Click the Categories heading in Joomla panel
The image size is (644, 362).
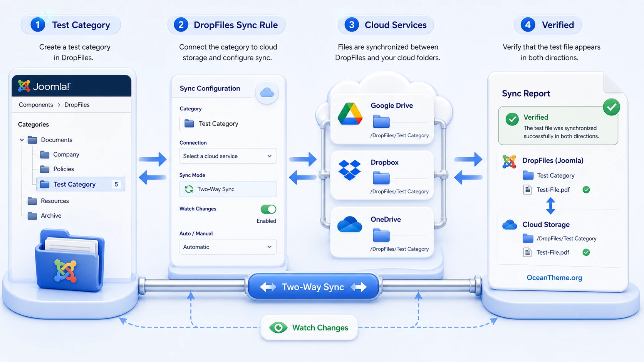coord(34,124)
